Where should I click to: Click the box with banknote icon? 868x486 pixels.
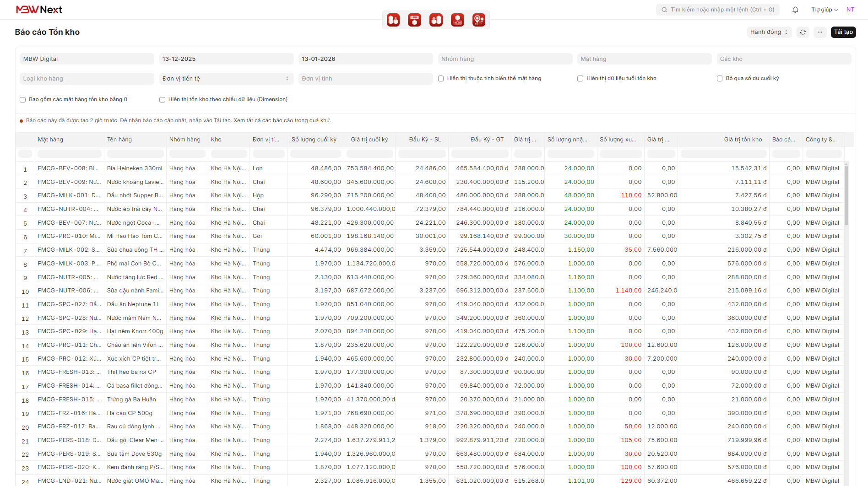pyautogui.click(x=457, y=20)
